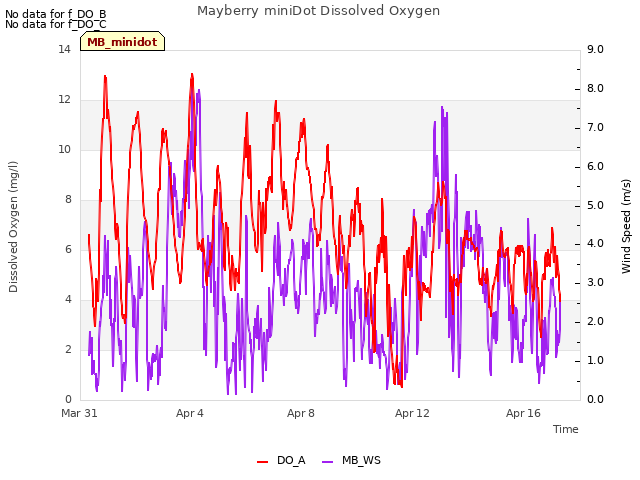The width and height of the screenshot is (640, 480).
Task: Click the Apr 12 x-axis tick label
Action: pos(412,413)
